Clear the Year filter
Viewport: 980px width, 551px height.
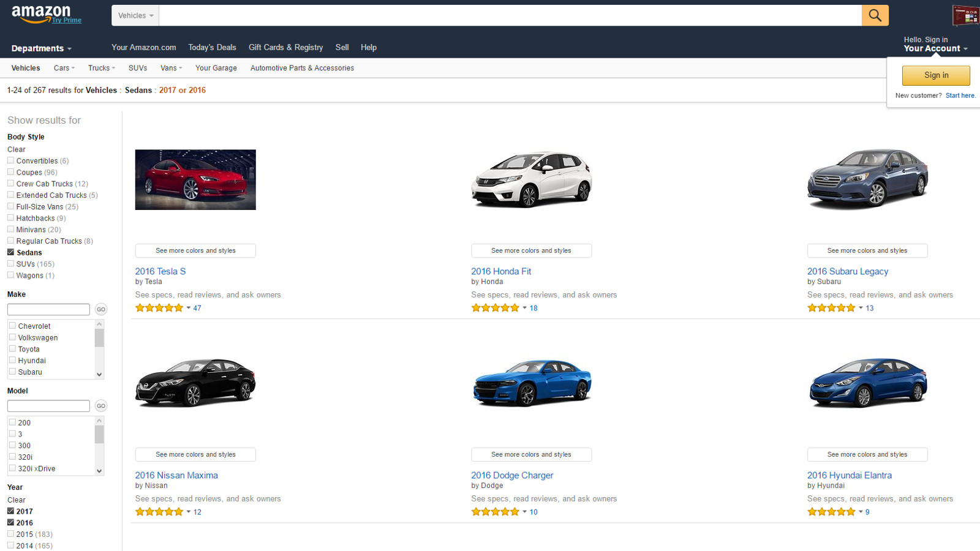coord(17,500)
